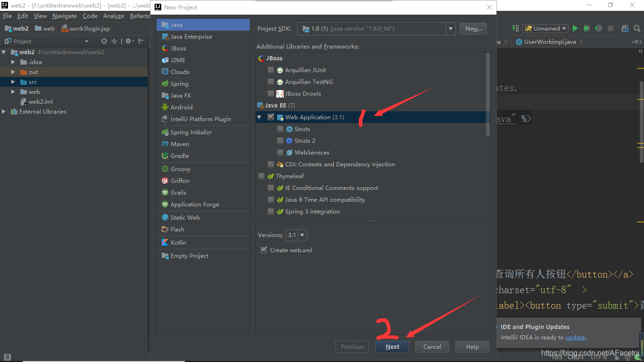
Task: Expand src folder in project tree
Action: 13,82
